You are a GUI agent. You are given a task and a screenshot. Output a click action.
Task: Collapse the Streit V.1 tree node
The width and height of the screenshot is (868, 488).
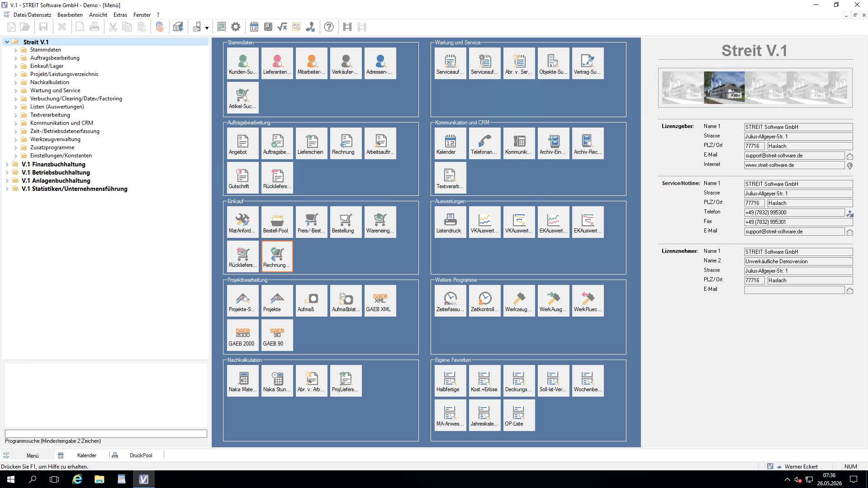pyautogui.click(x=7, y=42)
